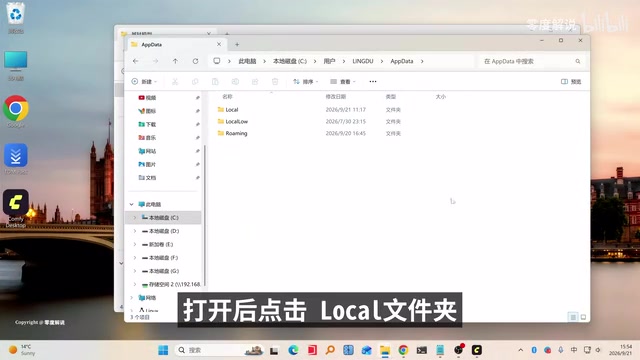The width and height of the screenshot is (640, 360).
Task: Sort by the 类型 column header
Action: pos(391,97)
